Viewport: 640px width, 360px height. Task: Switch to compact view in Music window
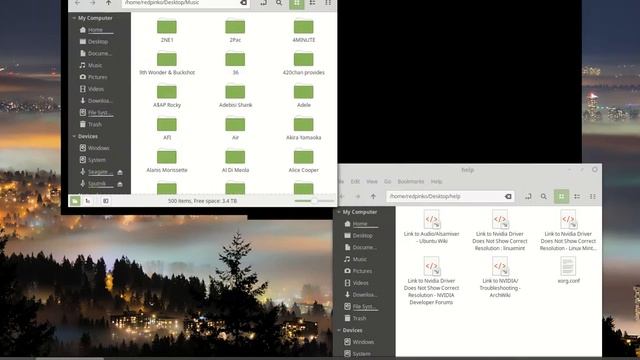click(x=328, y=3)
